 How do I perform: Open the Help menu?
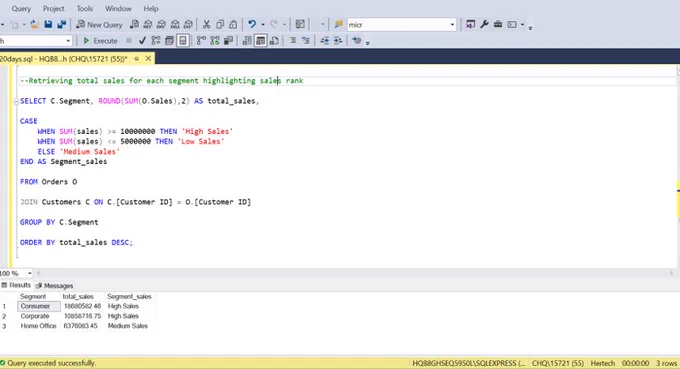[x=151, y=9]
